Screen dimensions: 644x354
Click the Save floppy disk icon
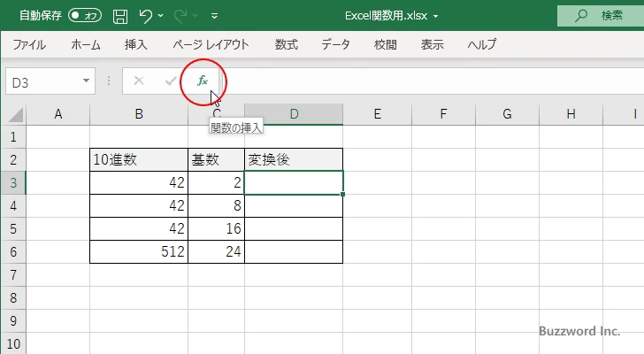(x=120, y=16)
